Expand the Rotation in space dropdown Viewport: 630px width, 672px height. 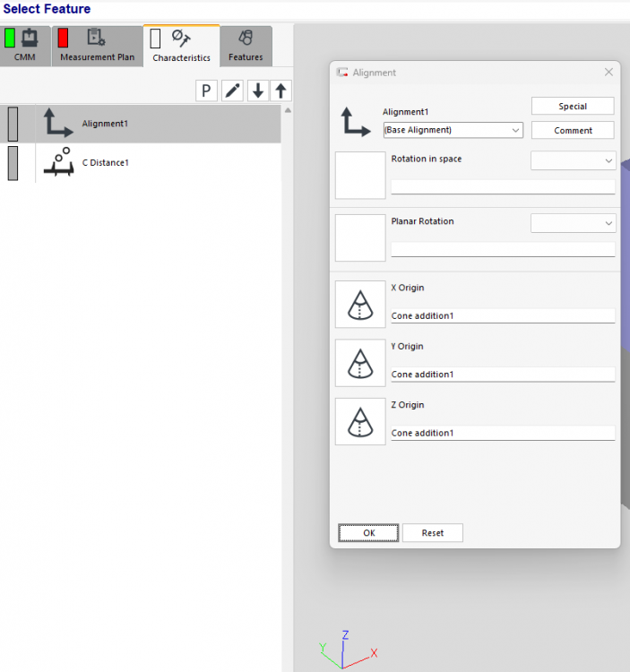coord(574,161)
